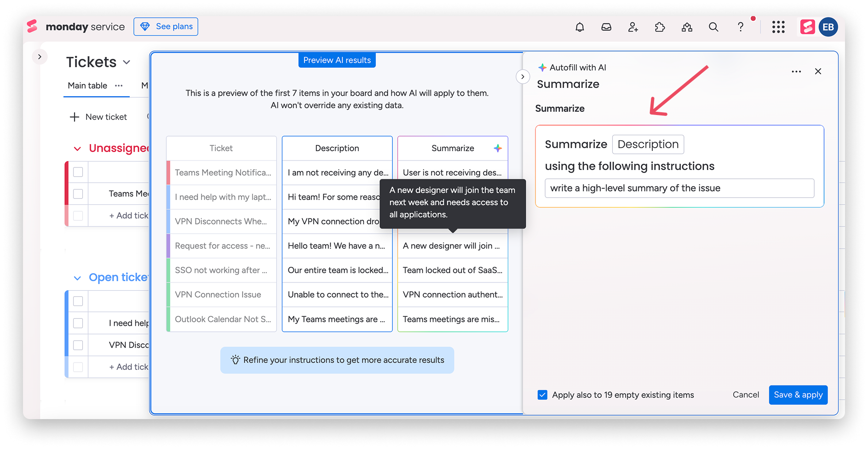Screen dimensions: 868x449
Task: Click 'Hello team! We have a n...' description
Action: pos(337,246)
